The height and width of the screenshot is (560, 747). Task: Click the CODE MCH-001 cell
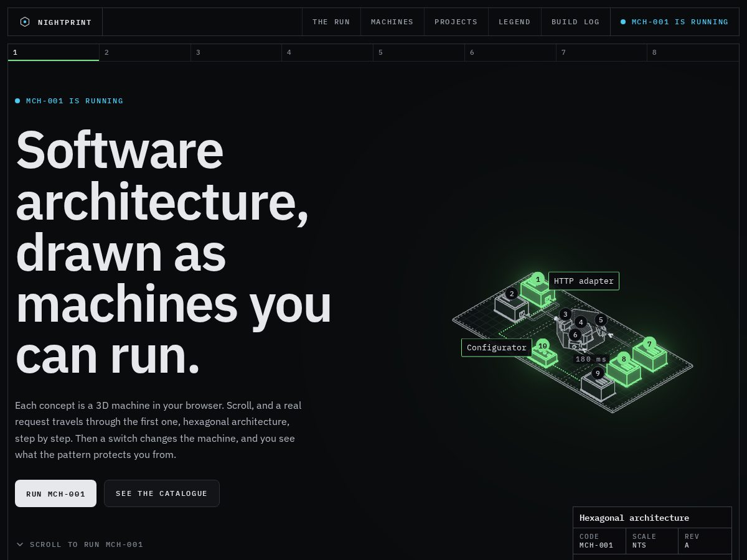[x=599, y=541]
